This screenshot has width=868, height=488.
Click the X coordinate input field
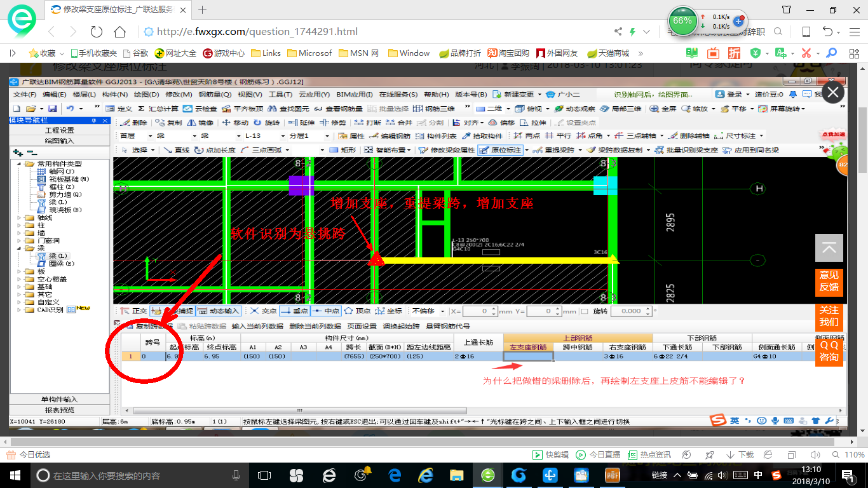[480, 311]
